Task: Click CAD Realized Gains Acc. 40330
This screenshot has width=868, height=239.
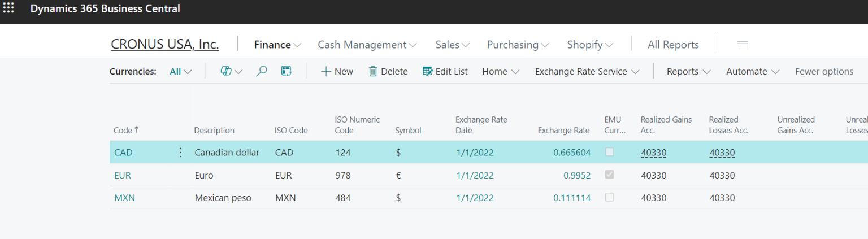Action: pyautogui.click(x=653, y=153)
